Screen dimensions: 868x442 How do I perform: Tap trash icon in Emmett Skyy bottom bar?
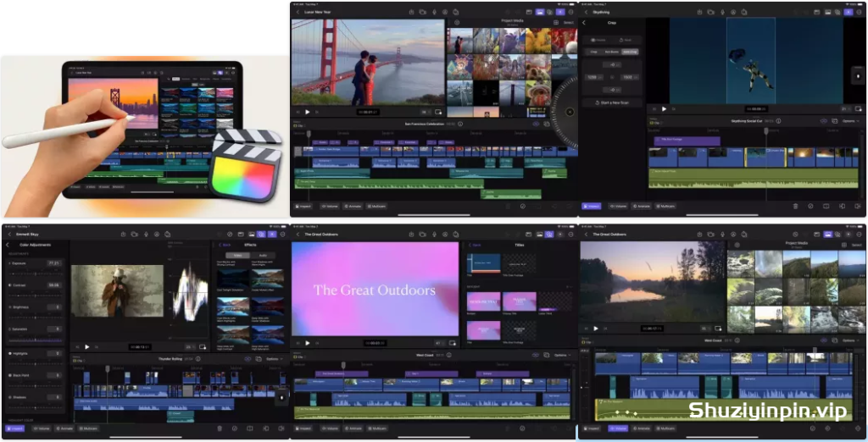click(x=220, y=428)
